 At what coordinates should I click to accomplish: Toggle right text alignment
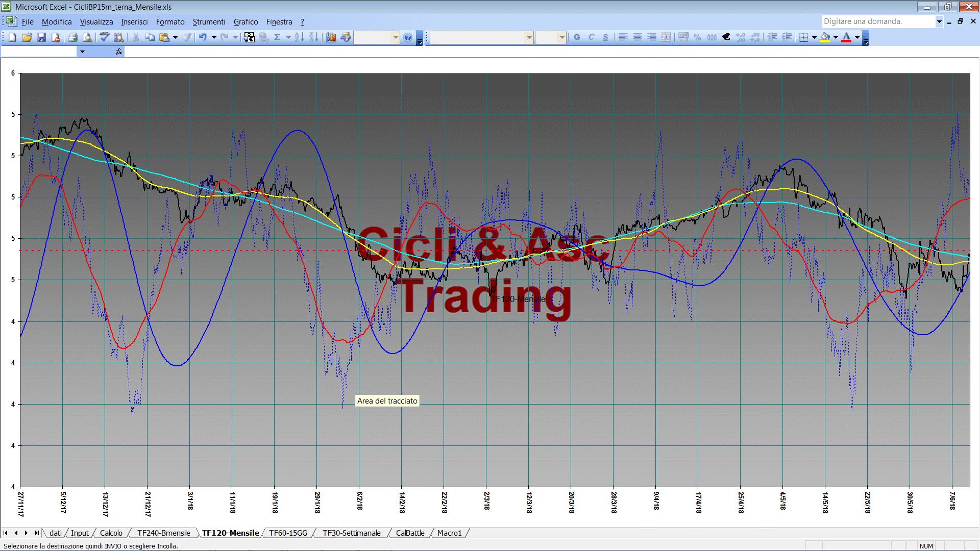coord(651,37)
